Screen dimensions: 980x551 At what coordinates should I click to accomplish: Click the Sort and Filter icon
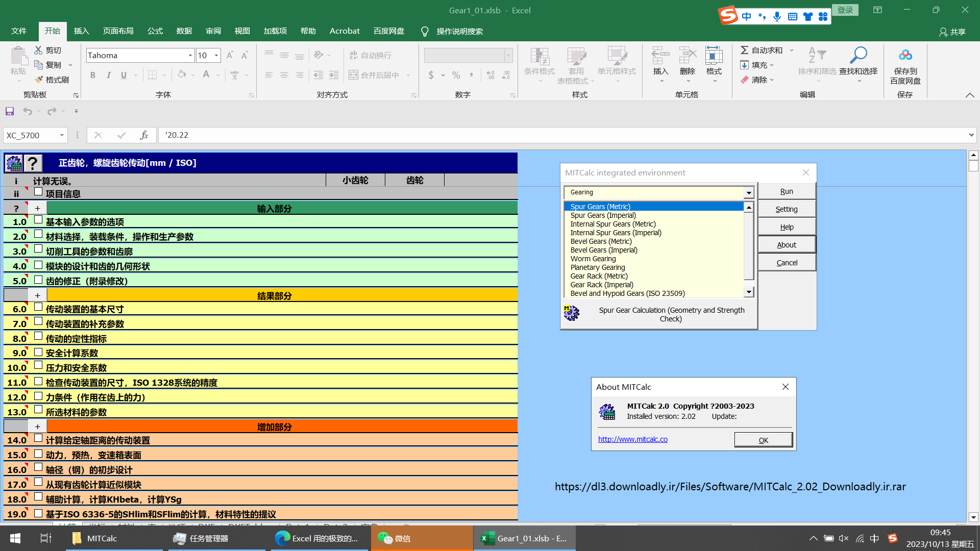click(x=817, y=55)
